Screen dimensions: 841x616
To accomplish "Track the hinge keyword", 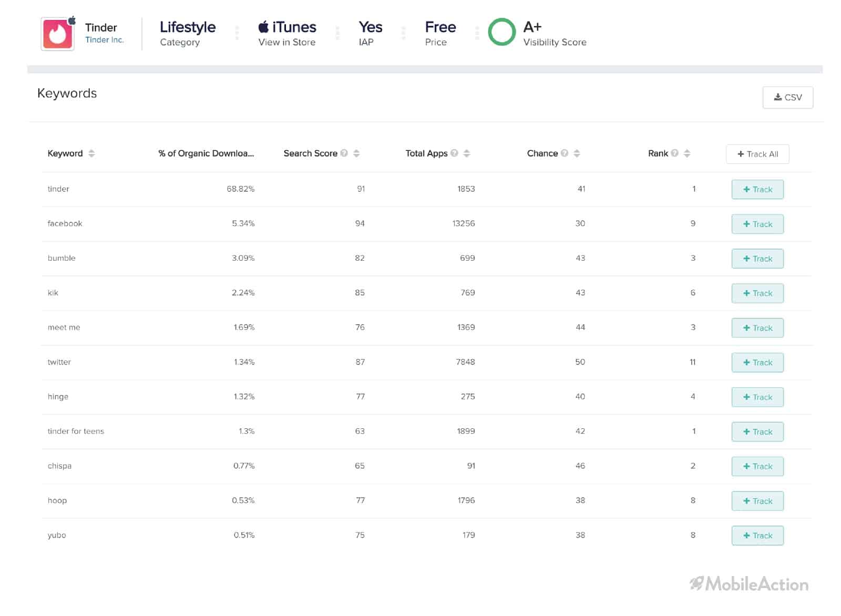I will 757,397.
